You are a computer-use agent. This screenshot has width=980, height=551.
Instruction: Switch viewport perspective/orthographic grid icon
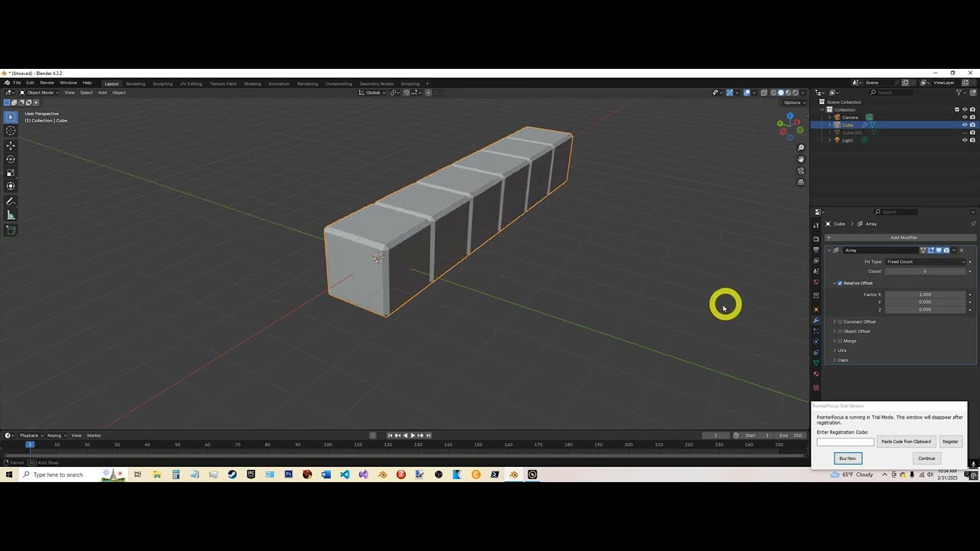click(801, 182)
